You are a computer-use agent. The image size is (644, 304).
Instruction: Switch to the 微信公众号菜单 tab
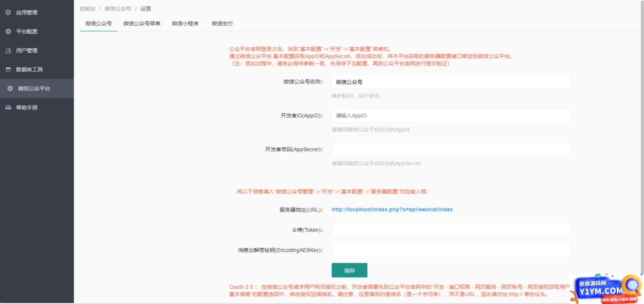pos(142,24)
